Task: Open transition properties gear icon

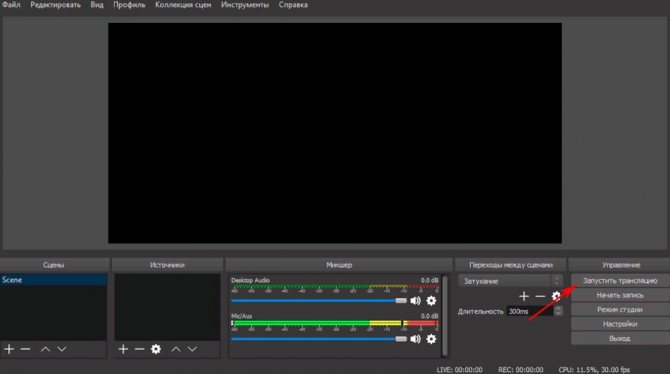Action: tap(556, 296)
